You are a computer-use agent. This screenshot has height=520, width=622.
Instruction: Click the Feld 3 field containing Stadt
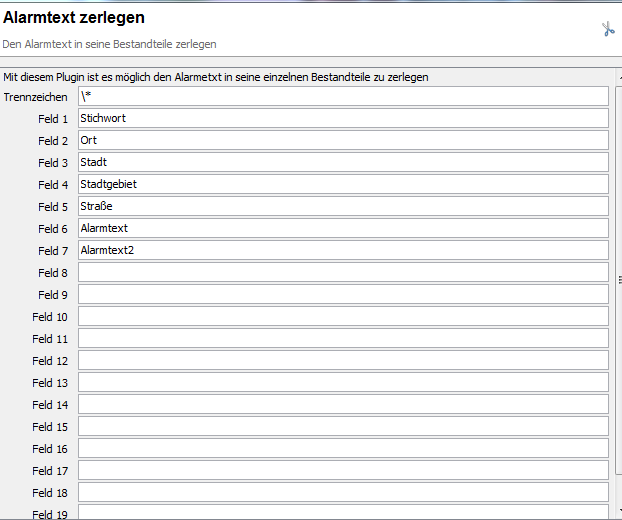[x=342, y=163]
